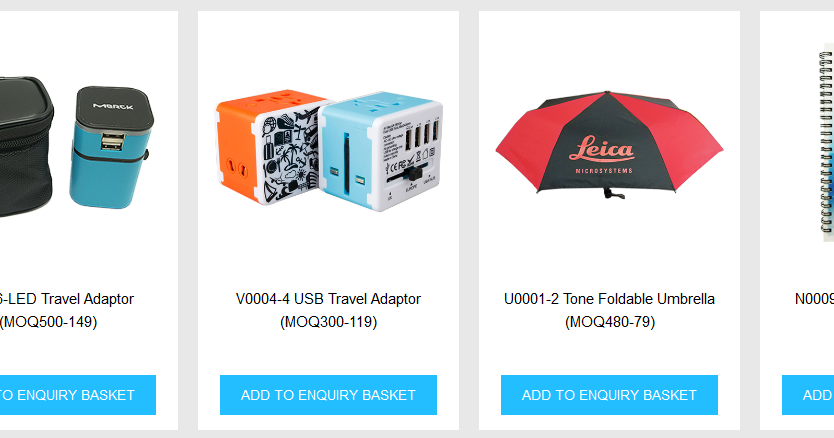Add the V0004-4 USB Travel Adaptor to enquiry basket
Screen dimensions: 834x438
pos(328,395)
